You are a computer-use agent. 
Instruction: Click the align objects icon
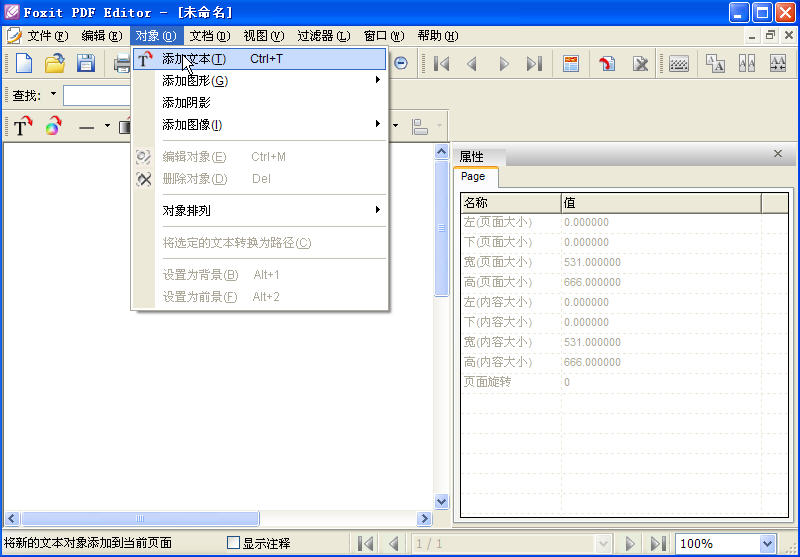420,126
